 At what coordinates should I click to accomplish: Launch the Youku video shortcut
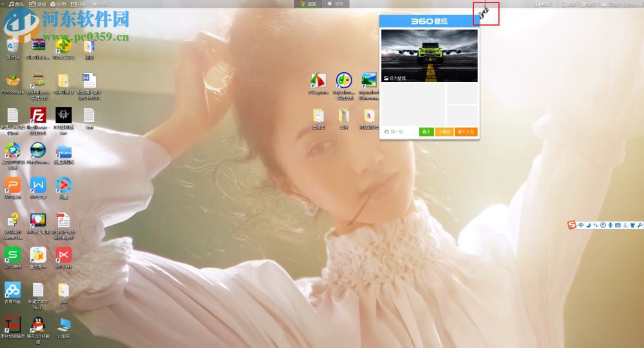tap(63, 151)
